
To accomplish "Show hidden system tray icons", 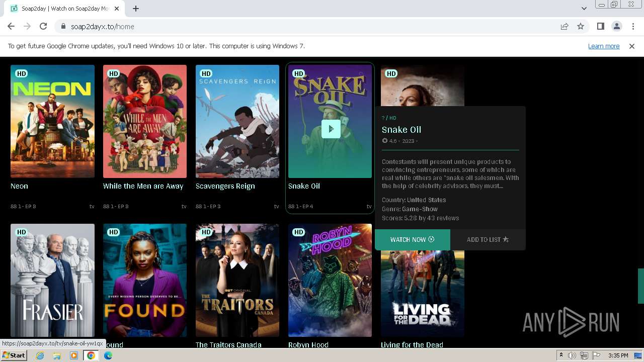I will 561,355.
